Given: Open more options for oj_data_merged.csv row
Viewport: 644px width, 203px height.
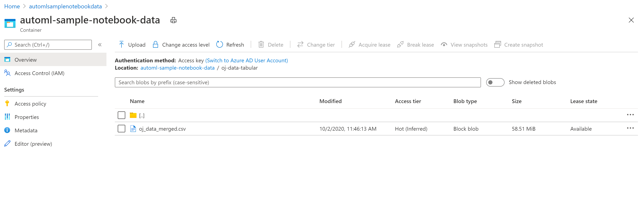Looking at the screenshot, I should click(x=630, y=128).
